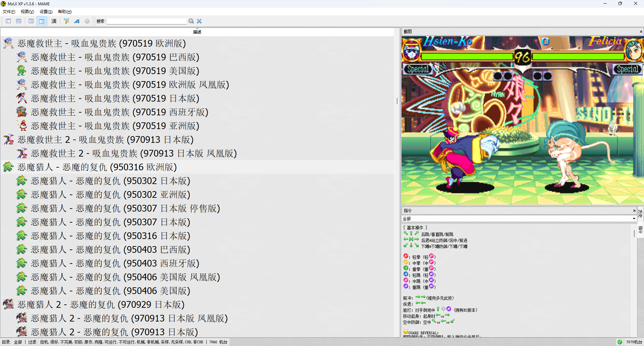This screenshot has height=346, width=644.
Task: Open the 视图(V) menu
Action: click(x=28, y=12)
